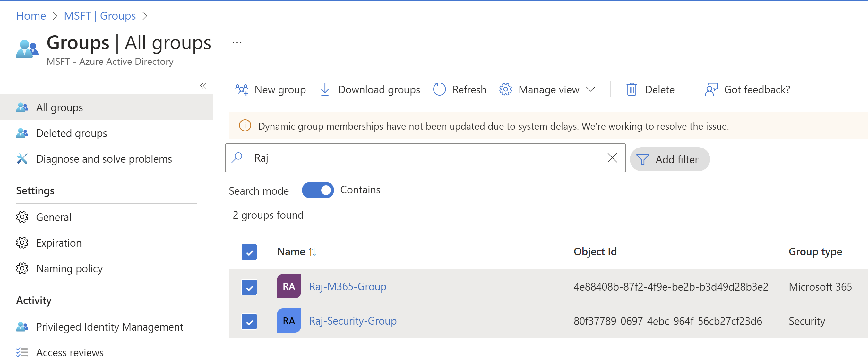Open the Got feedback icon
Image resolution: width=868 pixels, height=363 pixels.
[x=711, y=89]
